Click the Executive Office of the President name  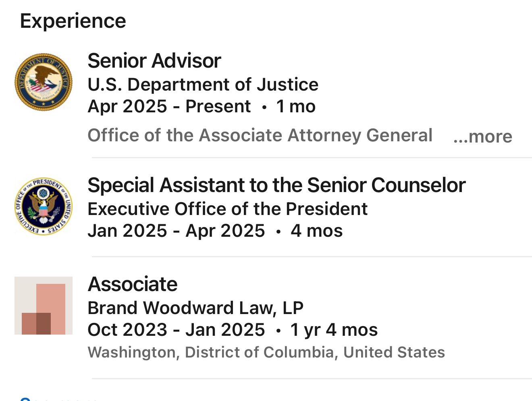pos(228,209)
